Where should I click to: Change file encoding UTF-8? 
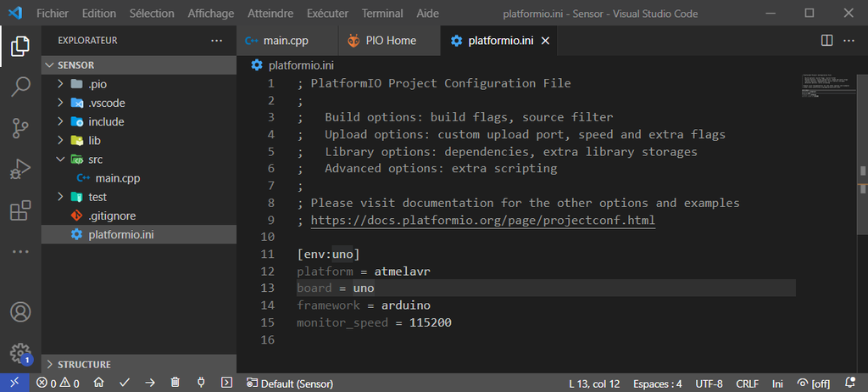[709, 384]
